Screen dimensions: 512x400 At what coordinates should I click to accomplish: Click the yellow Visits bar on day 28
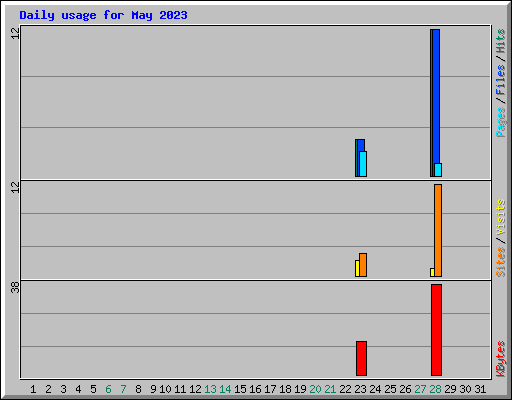(x=432, y=272)
